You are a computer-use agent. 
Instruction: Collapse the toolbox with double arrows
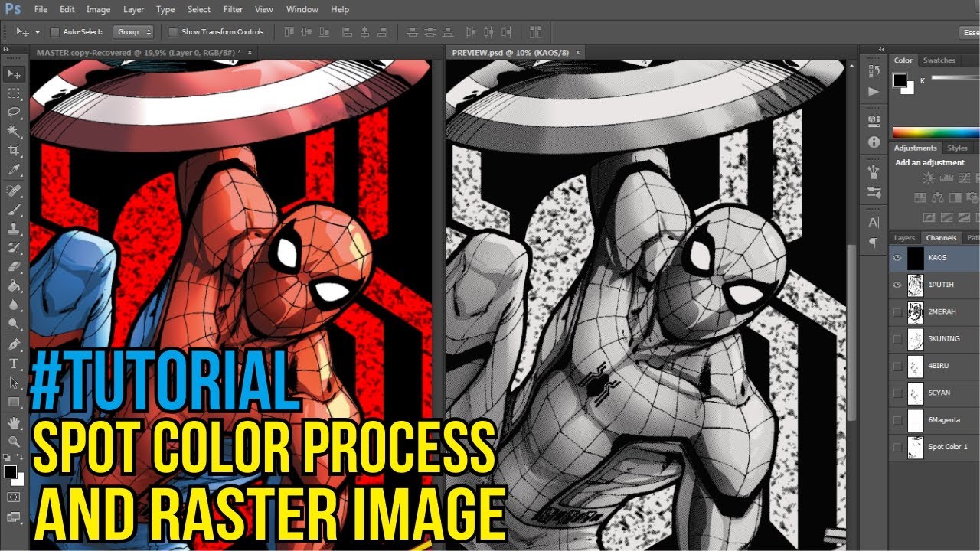(x=7, y=51)
